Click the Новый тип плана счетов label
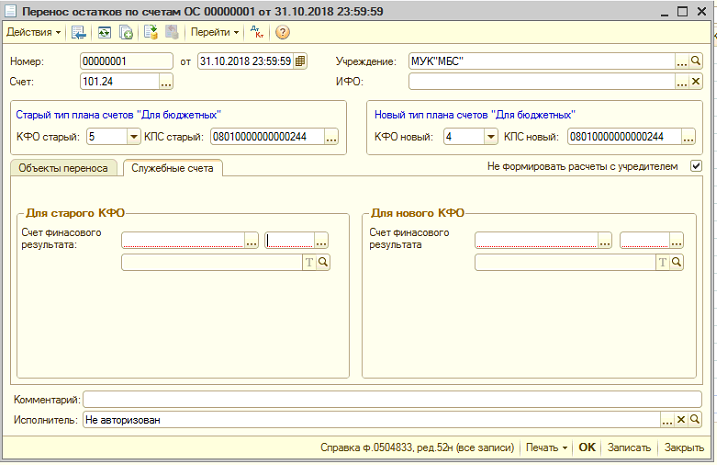 (x=475, y=115)
